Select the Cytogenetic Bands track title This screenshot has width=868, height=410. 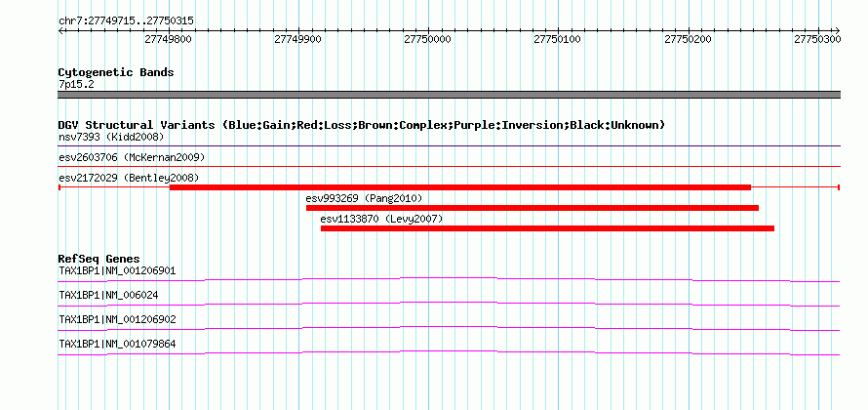(x=116, y=72)
